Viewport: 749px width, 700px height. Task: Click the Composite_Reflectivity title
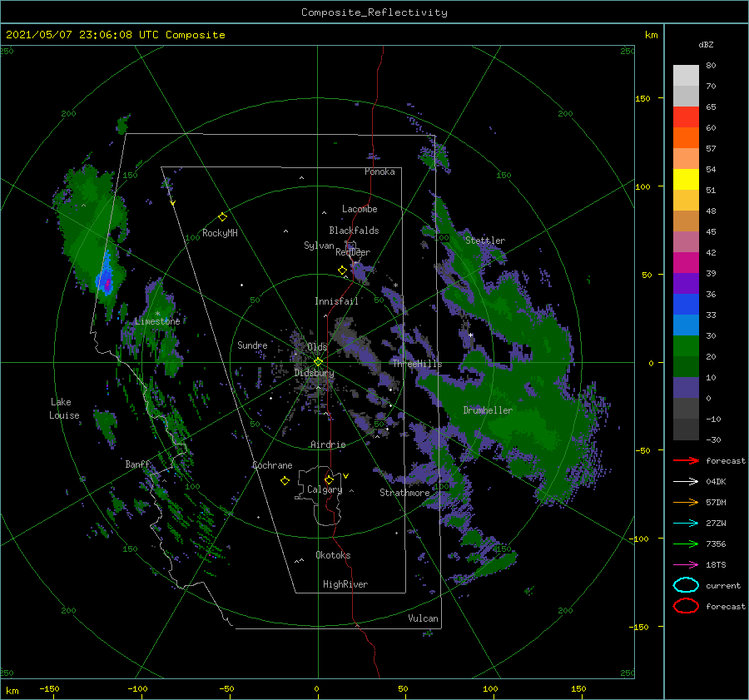(374, 12)
